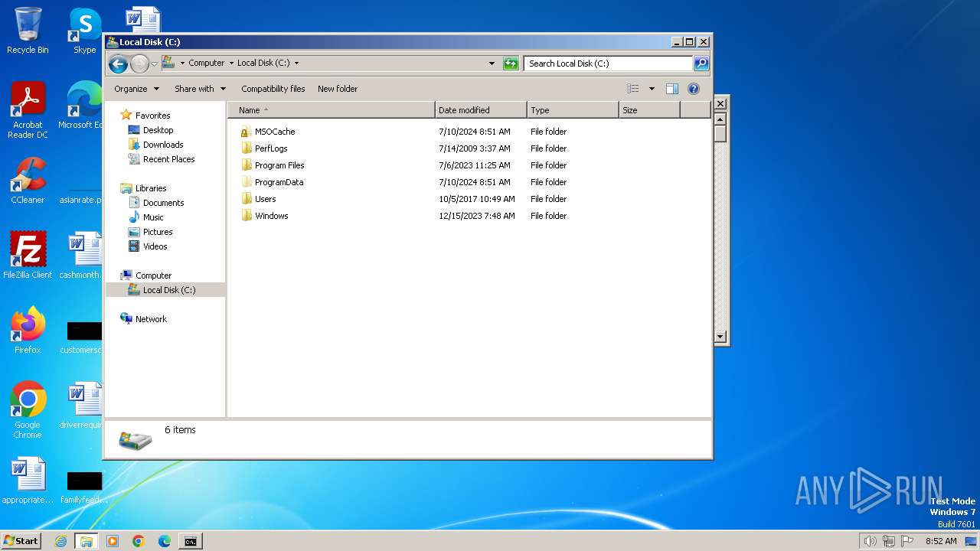Open the Start menu
The image size is (980, 551).
click(x=21, y=540)
